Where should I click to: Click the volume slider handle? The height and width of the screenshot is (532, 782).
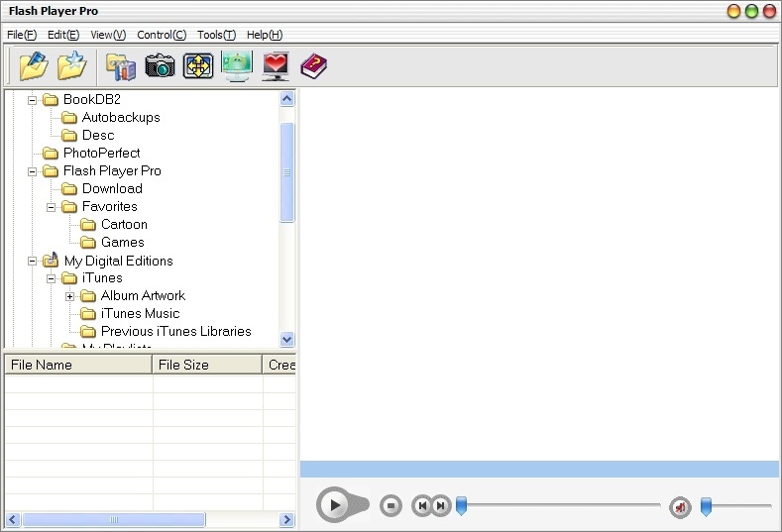pyautogui.click(x=707, y=506)
